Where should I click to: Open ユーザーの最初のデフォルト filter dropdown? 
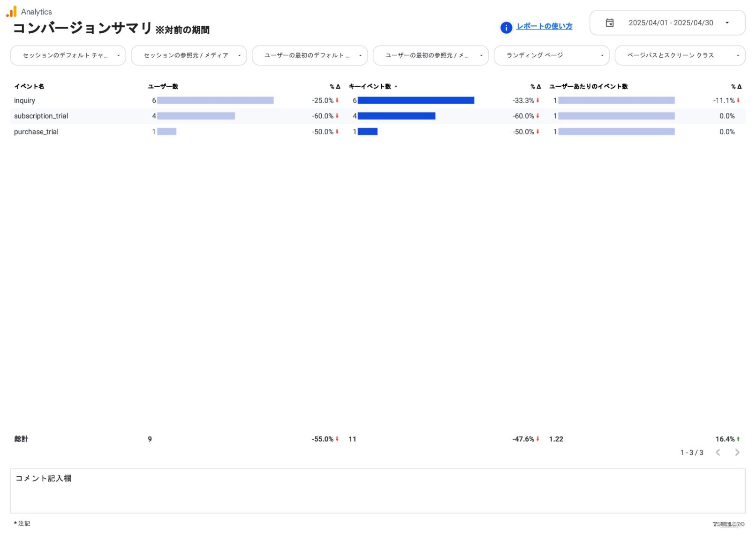click(x=310, y=55)
